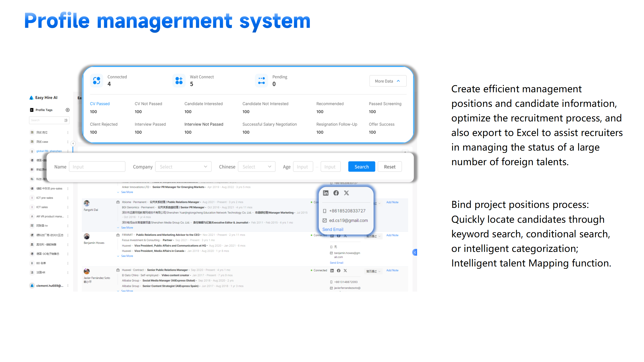Select the CV Passed filter tab

point(100,104)
